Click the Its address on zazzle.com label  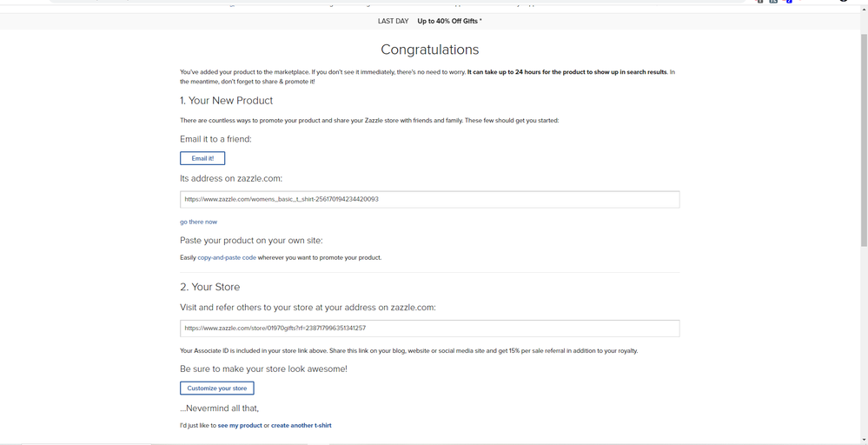pos(231,178)
